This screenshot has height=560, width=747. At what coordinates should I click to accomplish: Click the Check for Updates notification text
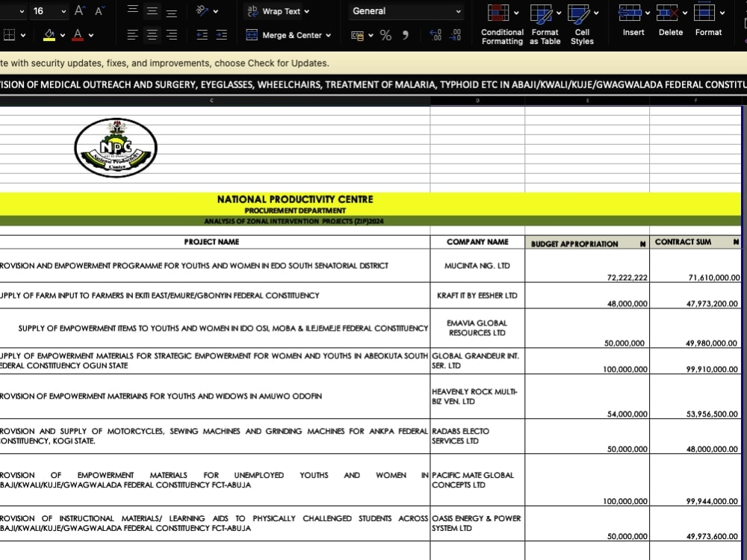pos(164,63)
